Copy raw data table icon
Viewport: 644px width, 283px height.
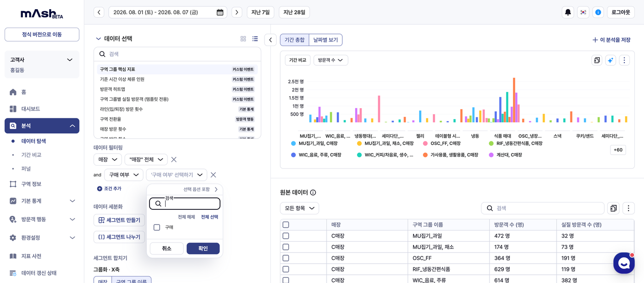pos(613,208)
